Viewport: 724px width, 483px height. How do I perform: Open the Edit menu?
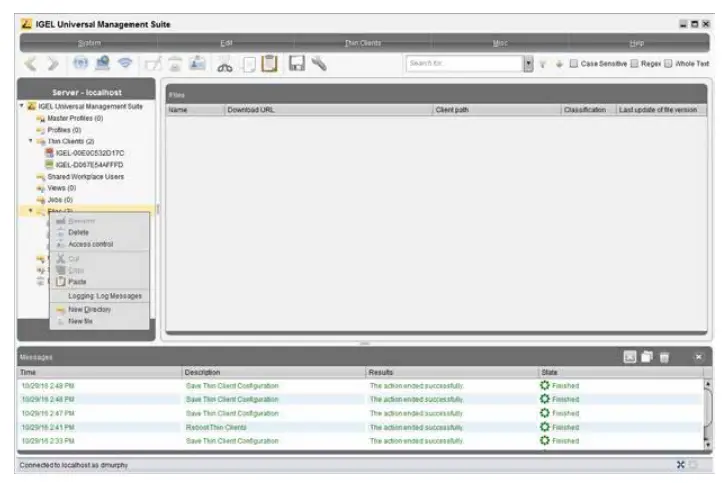(226, 43)
